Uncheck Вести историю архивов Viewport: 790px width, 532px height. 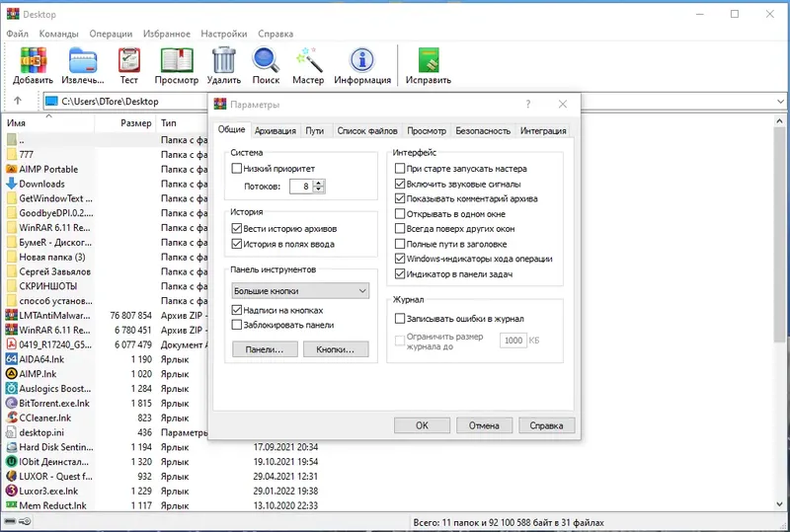[x=237, y=228]
